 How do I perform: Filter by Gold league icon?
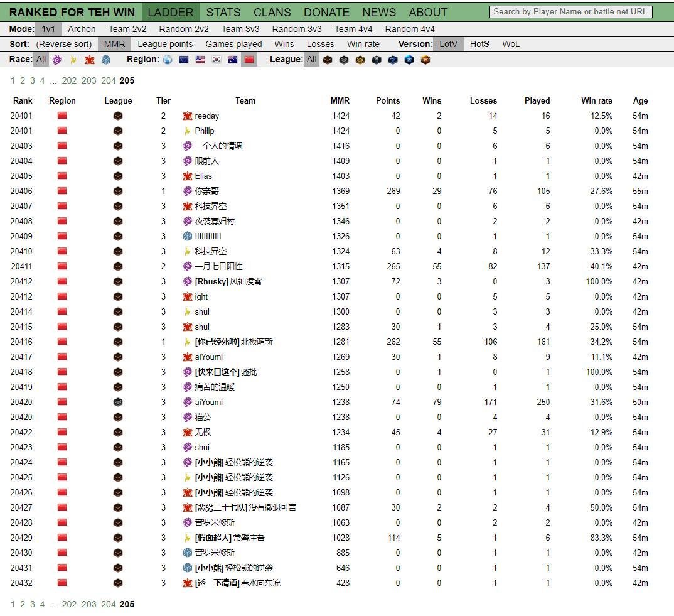(360, 60)
